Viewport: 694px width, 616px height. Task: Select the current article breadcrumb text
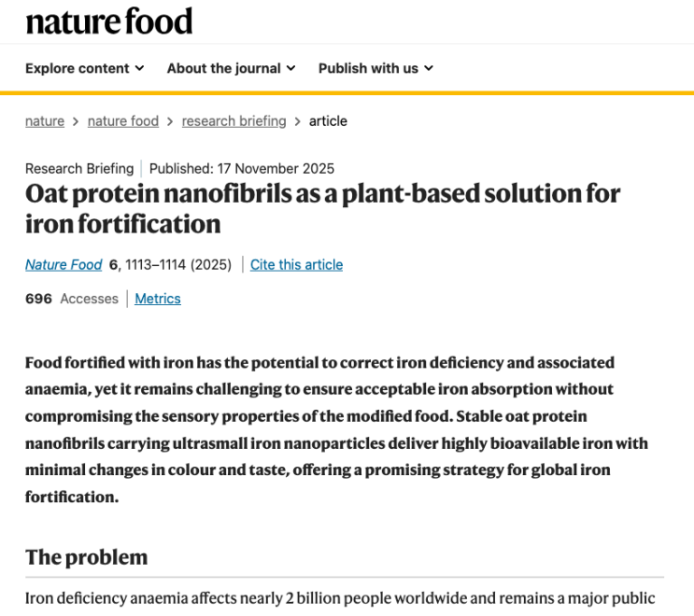pos(328,121)
